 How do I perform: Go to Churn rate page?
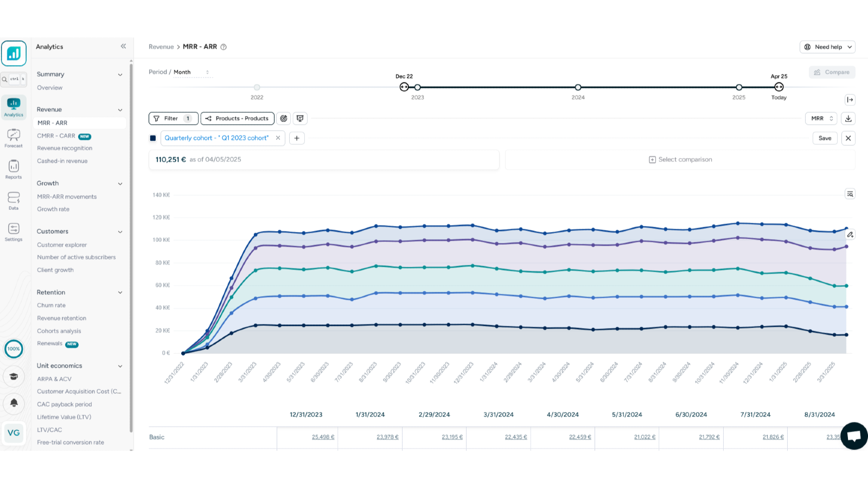tap(52, 306)
